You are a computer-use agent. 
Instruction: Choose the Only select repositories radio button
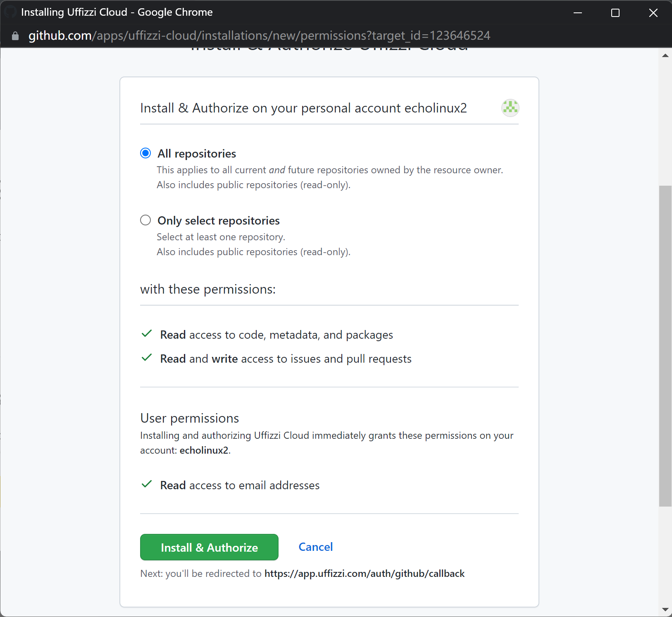pyautogui.click(x=145, y=220)
